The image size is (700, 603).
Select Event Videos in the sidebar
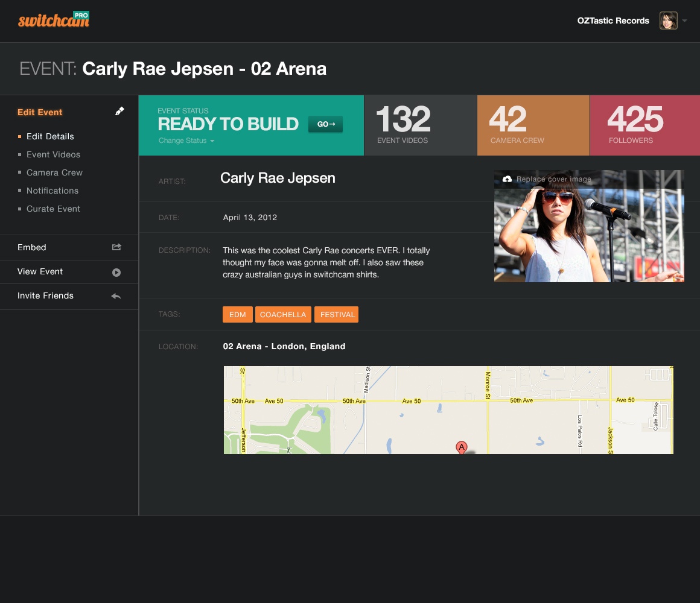(x=53, y=154)
